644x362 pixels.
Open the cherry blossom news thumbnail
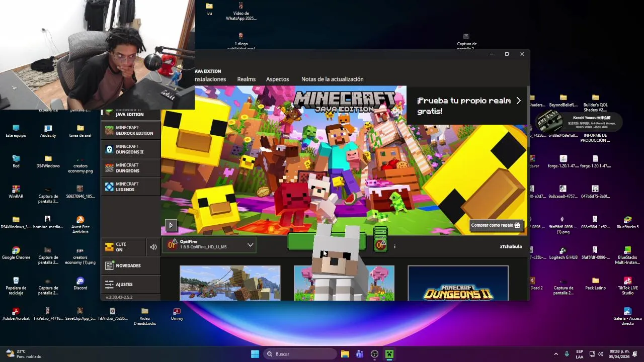pyautogui.click(x=344, y=283)
